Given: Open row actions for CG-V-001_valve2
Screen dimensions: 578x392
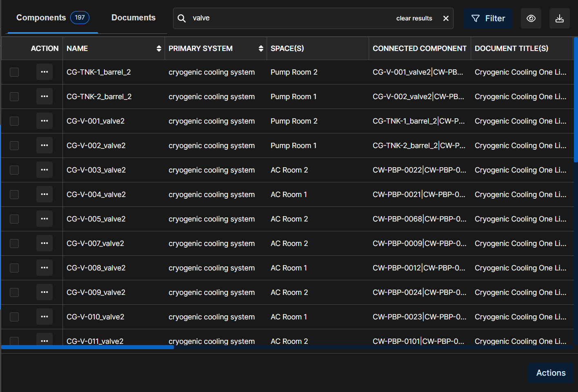Looking at the screenshot, I should pos(44,121).
